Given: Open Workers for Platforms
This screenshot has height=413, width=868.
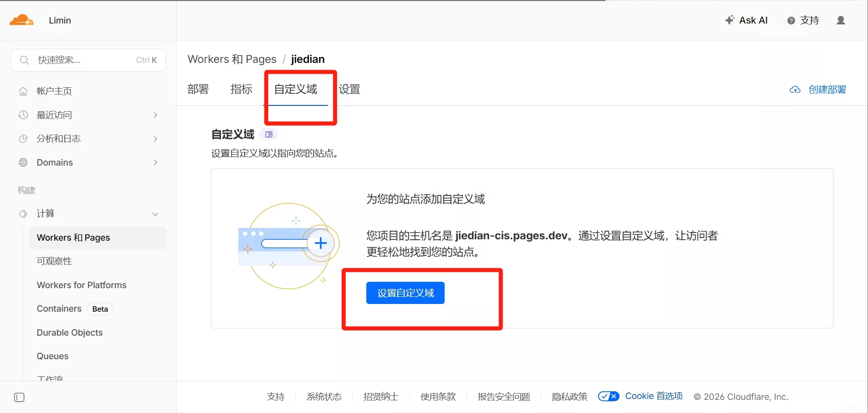Looking at the screenshot, I should (x=82, y=285).
